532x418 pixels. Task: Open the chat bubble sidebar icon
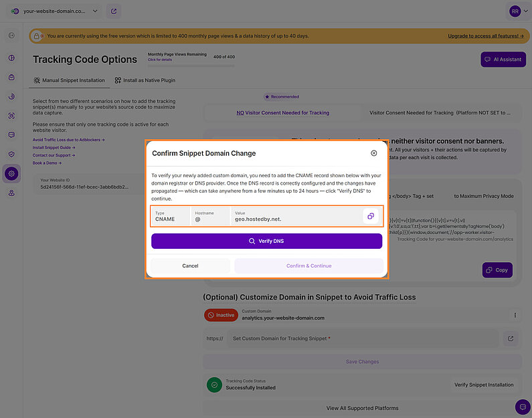[11, 134]
